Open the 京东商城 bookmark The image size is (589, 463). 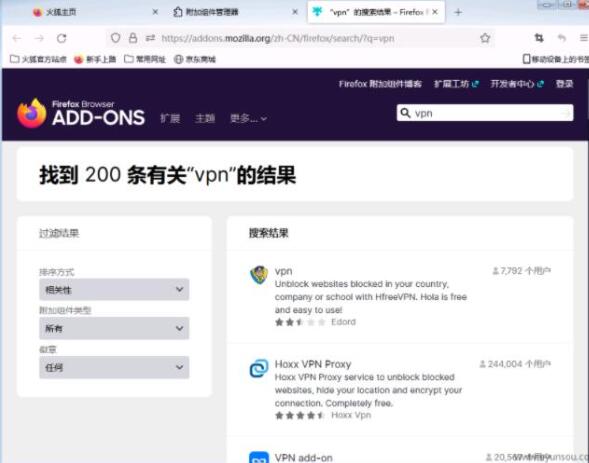pyautogui.click(x=195, y=59)
